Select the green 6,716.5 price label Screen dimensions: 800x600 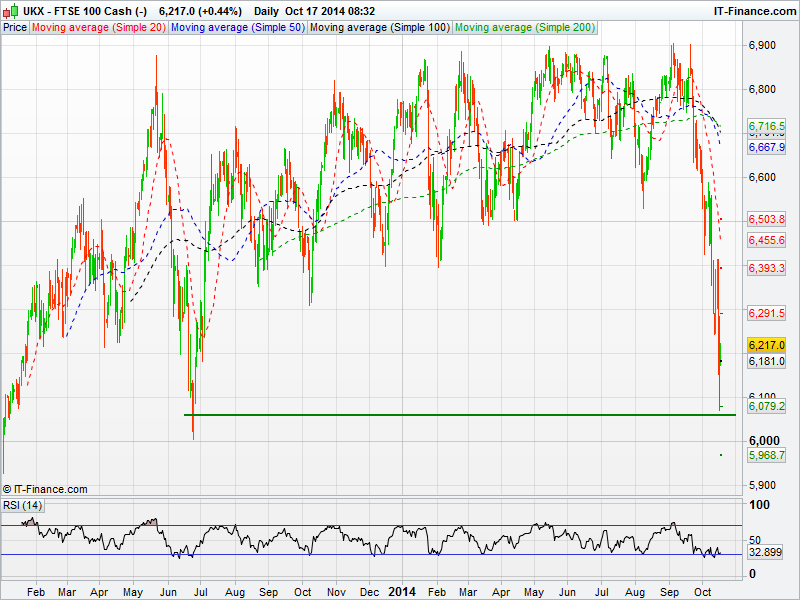point(766,126)
